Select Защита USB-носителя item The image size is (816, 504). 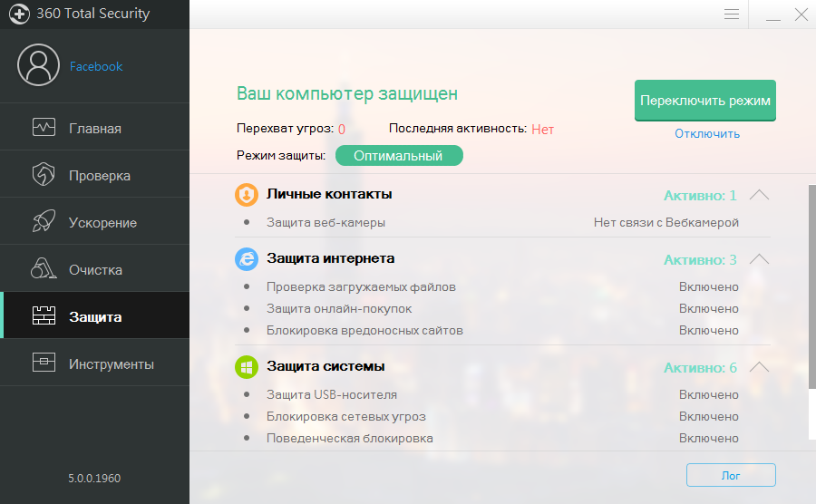[332, 395]
